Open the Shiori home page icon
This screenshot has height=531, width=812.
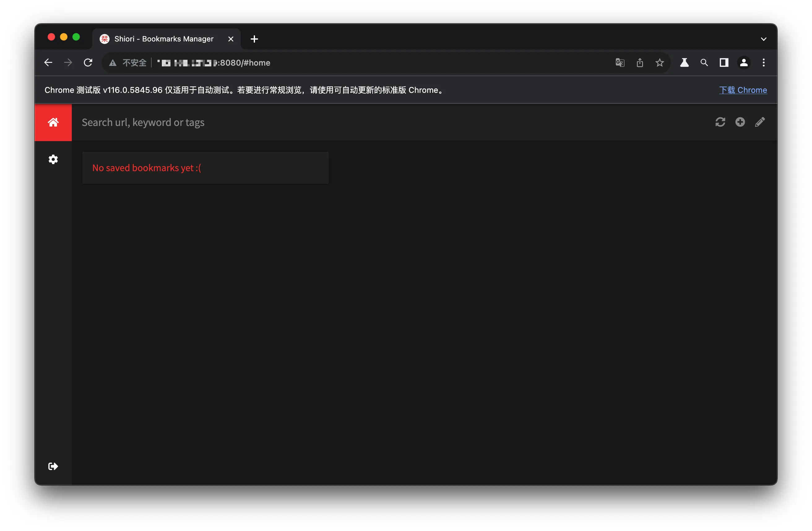point(53,122)
